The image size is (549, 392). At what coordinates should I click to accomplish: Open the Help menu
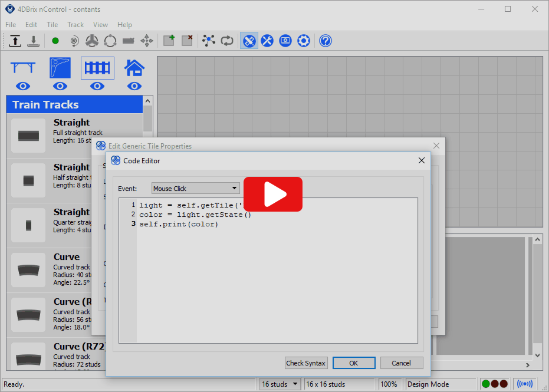(124, 25)
